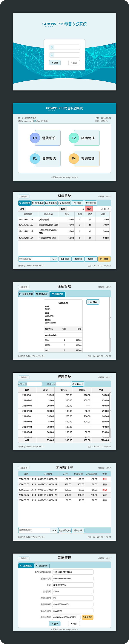Click the 继续操作(F1) button

tap(65, 530)
